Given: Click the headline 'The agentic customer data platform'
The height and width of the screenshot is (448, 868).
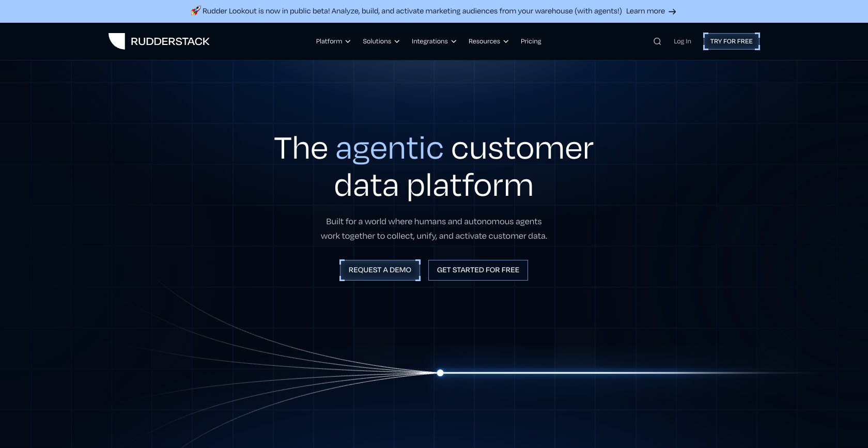Looking at the screenshot, I should click(434, 166).
